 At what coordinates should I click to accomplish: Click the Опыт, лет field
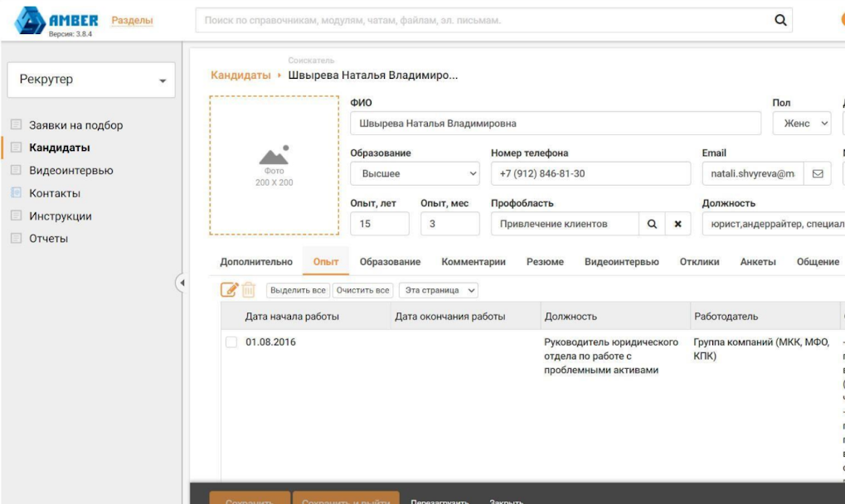pos(380,224)
